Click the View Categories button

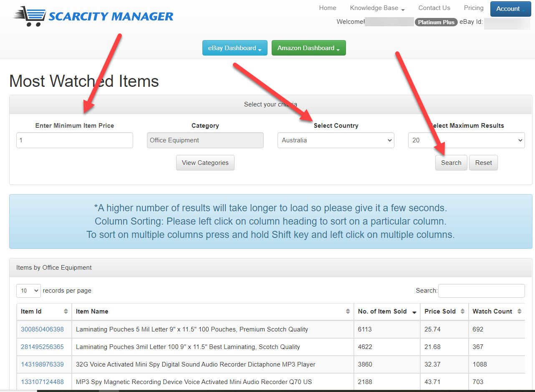205,163
